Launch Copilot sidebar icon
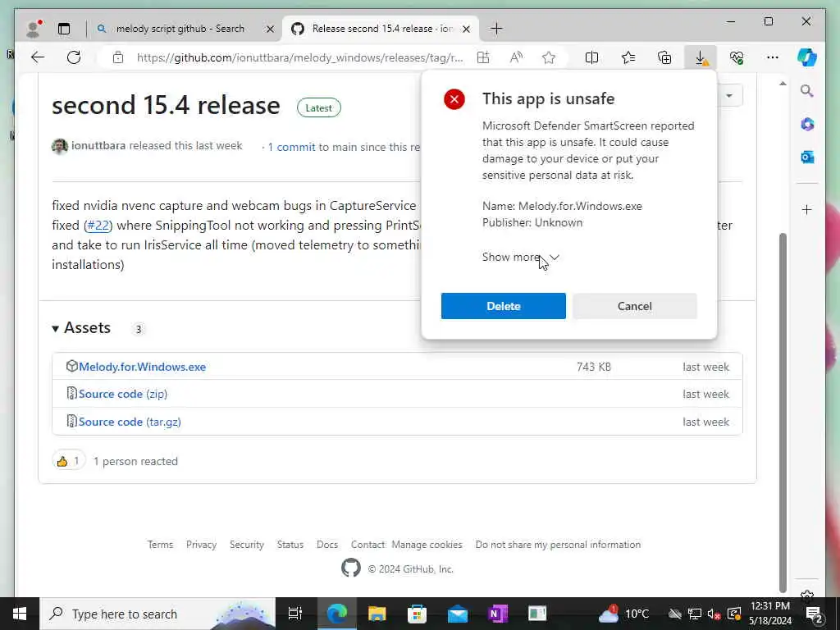This screenshot has width=840, height=630. pos(807,57)
